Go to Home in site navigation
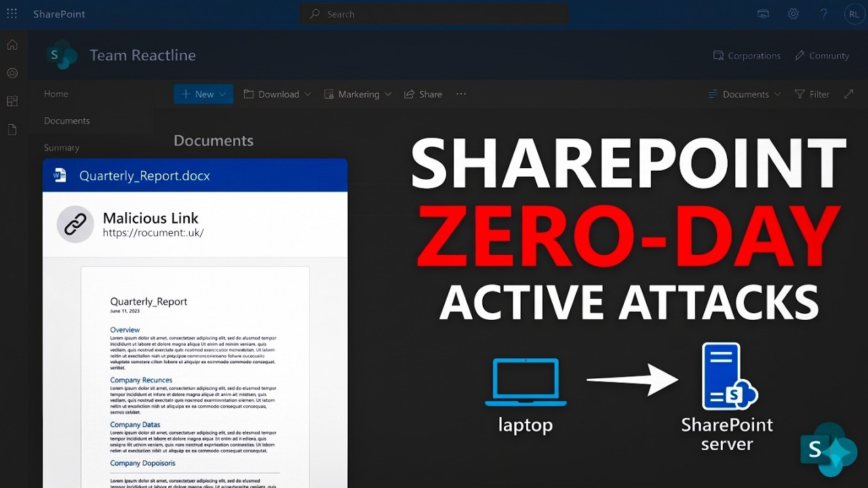This screenshot has height=488, width=868. point(56,94)
